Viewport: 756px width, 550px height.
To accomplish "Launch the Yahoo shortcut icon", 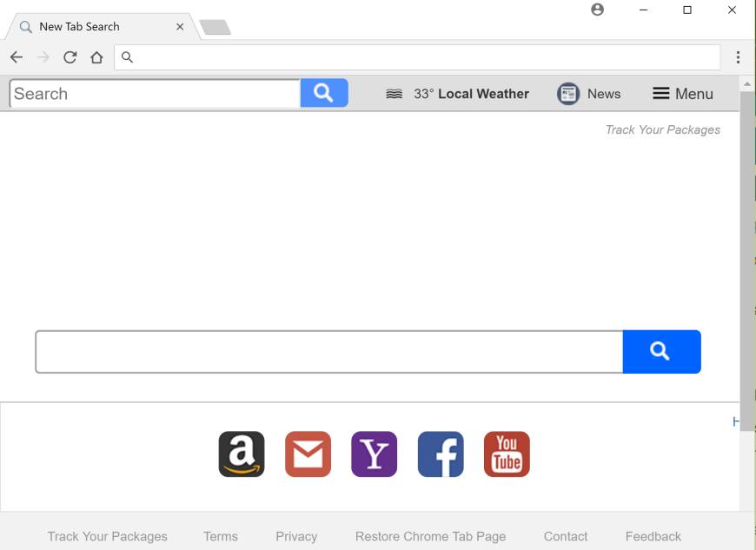I will (x=375, y=454).
